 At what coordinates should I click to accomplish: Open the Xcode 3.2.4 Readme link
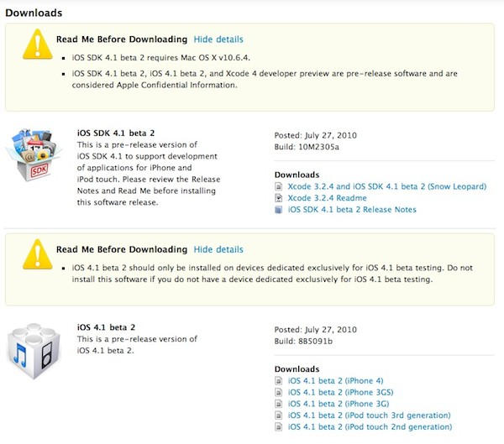tap(323, 197)
